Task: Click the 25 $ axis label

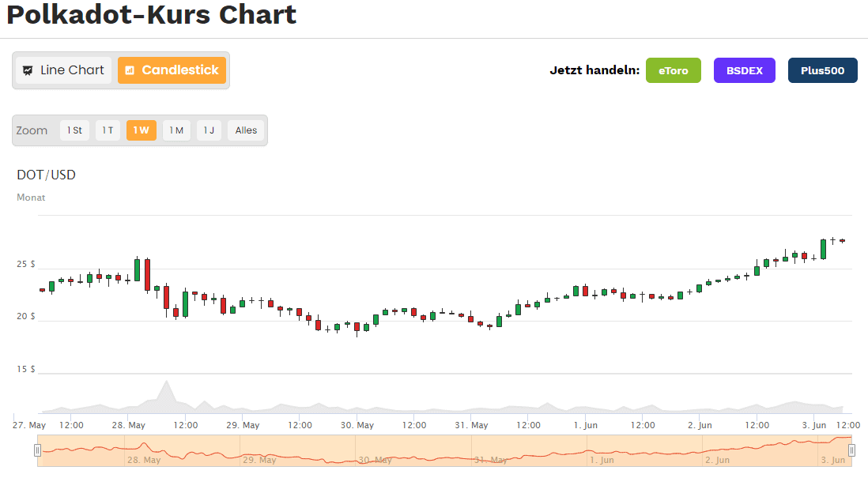Action: 25,264
